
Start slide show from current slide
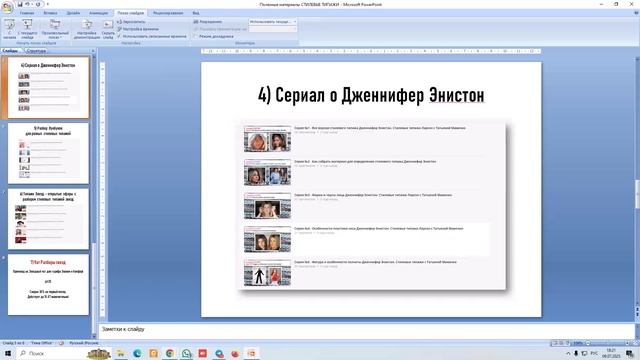[x=27, y=29]
